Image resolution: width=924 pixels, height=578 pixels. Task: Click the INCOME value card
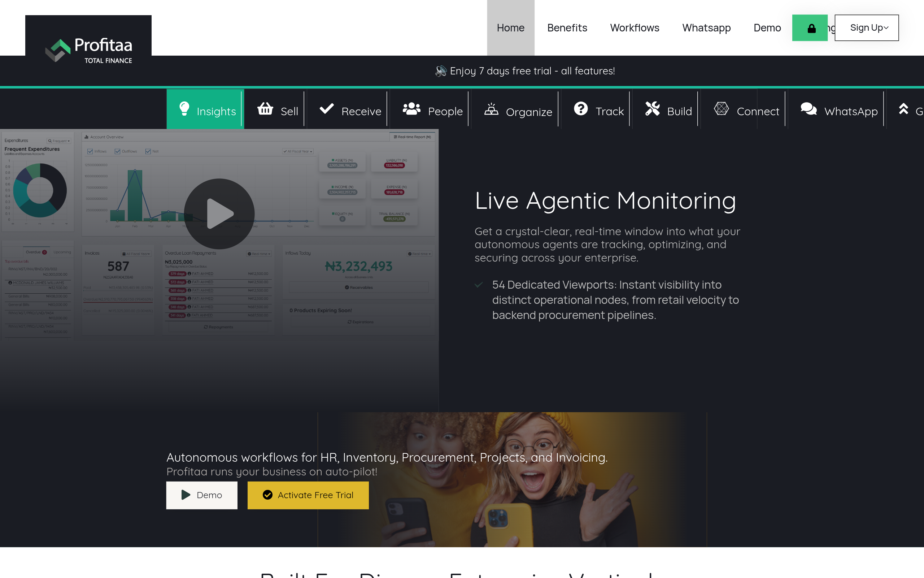point(342,190)
